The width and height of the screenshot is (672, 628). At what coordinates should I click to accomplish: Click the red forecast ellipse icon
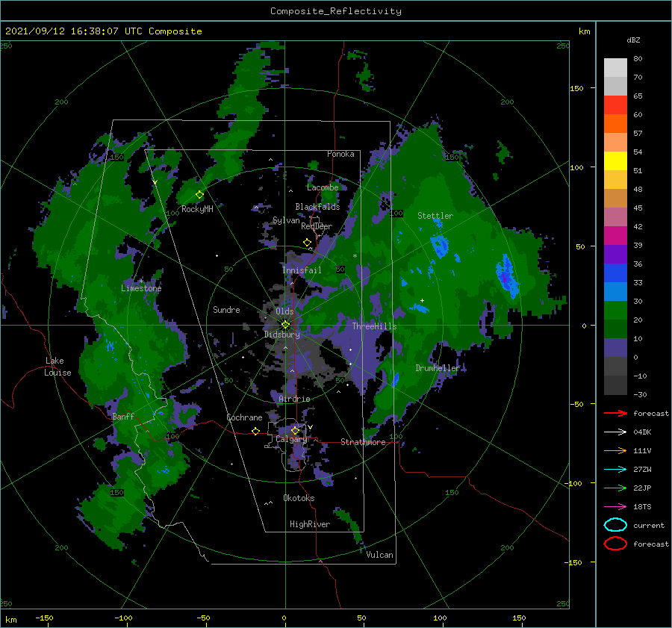pyautogui.click(x=615, y=544)
